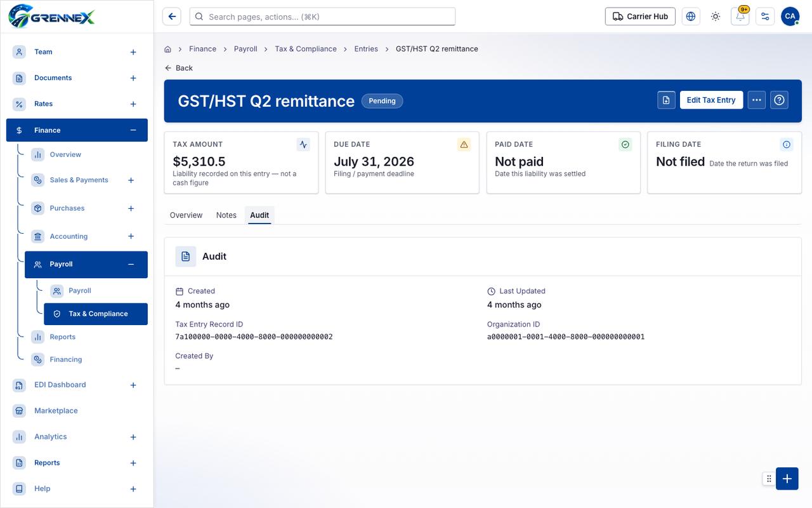The image size is (812, 508).
Task: Open the Marketplace sidebar item
Action: tap(77, 411)
